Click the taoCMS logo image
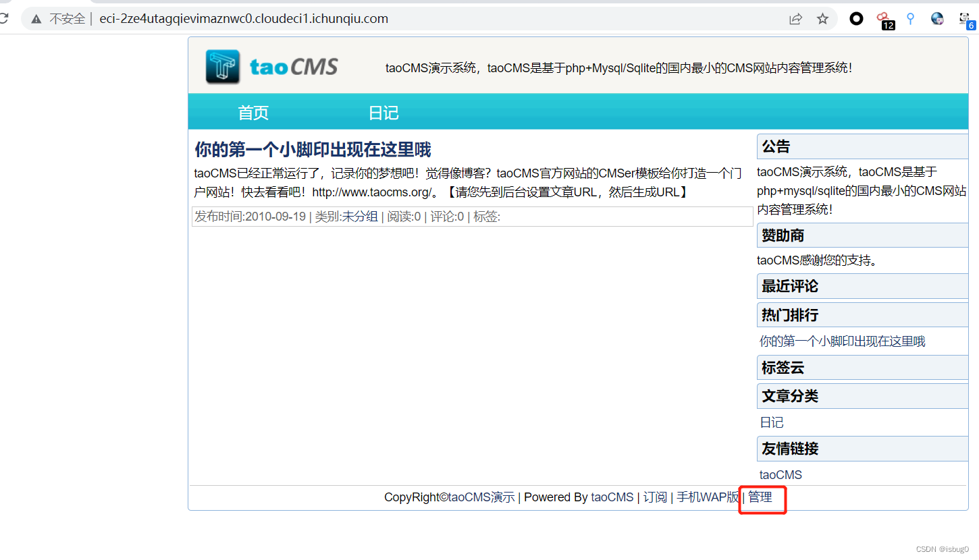The image size is (979, 560). 272,67
